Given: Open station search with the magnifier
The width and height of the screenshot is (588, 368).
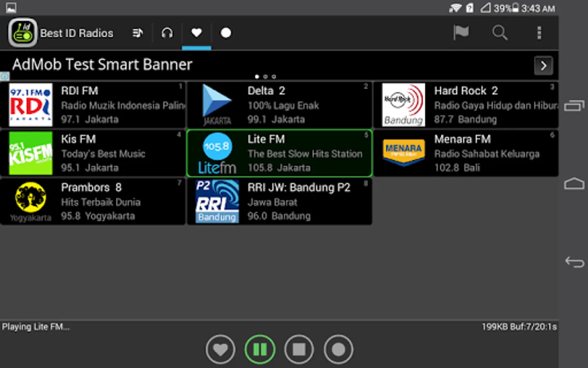Looking at the screenshot, I should click(x=500, y=33).
